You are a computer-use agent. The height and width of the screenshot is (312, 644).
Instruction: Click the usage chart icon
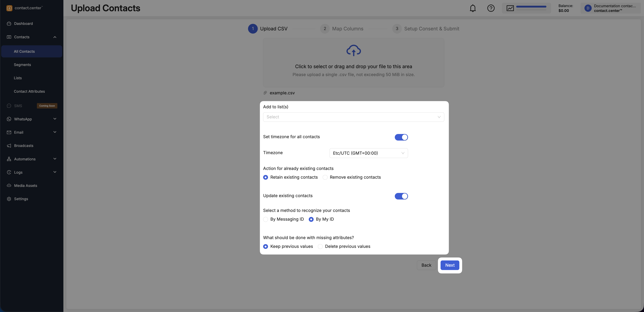pos(510,8)
